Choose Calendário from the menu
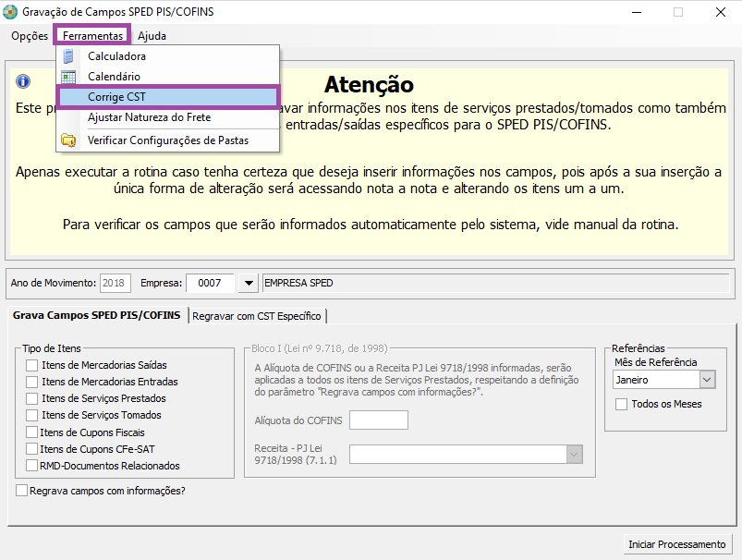742x560 pixels. pyautogui.click(x=168, y=77)
